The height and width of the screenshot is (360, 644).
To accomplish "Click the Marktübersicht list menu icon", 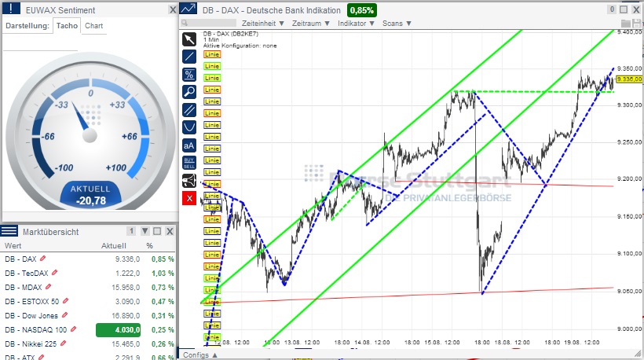I will tap(9, 231).
